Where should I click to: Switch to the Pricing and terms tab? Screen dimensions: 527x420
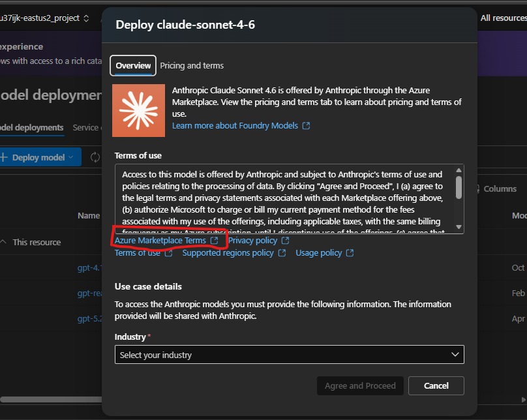192,65
